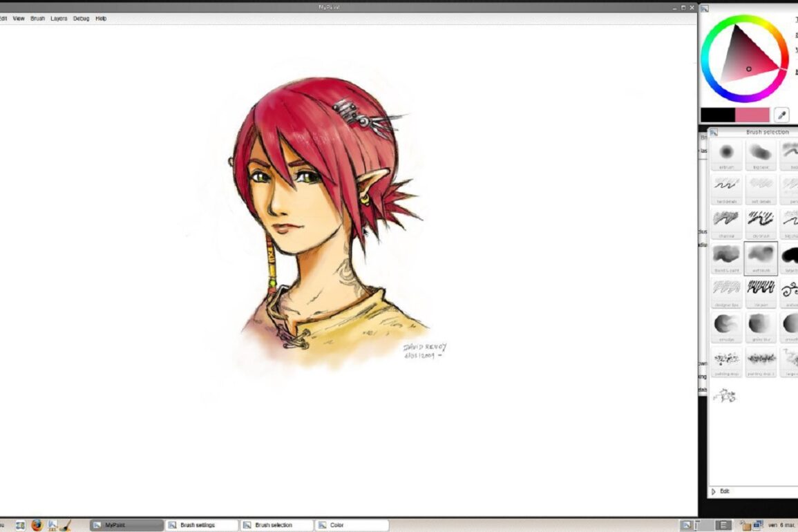The image size is (798, 532).
Task: Pick the dry brush preset
Action: [x=761, y=221]
